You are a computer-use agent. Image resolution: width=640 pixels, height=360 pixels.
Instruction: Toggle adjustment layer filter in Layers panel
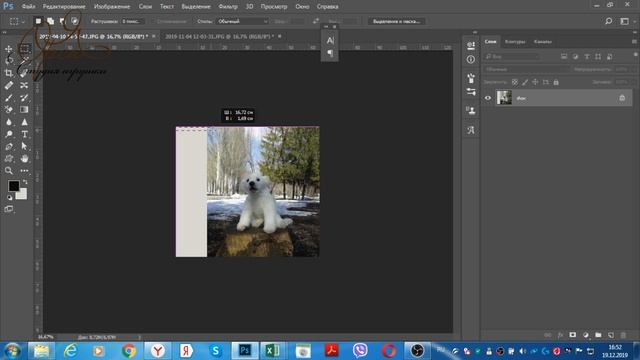click(575, 57)
